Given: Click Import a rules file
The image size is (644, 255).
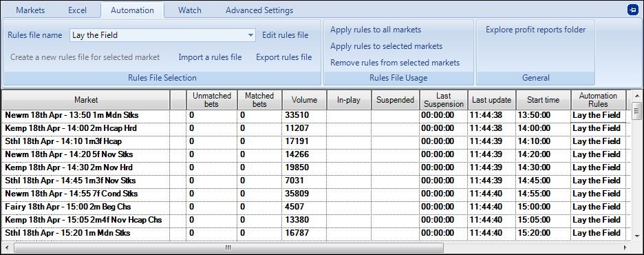Looking at the screenshot, I should tap(210, 57).
